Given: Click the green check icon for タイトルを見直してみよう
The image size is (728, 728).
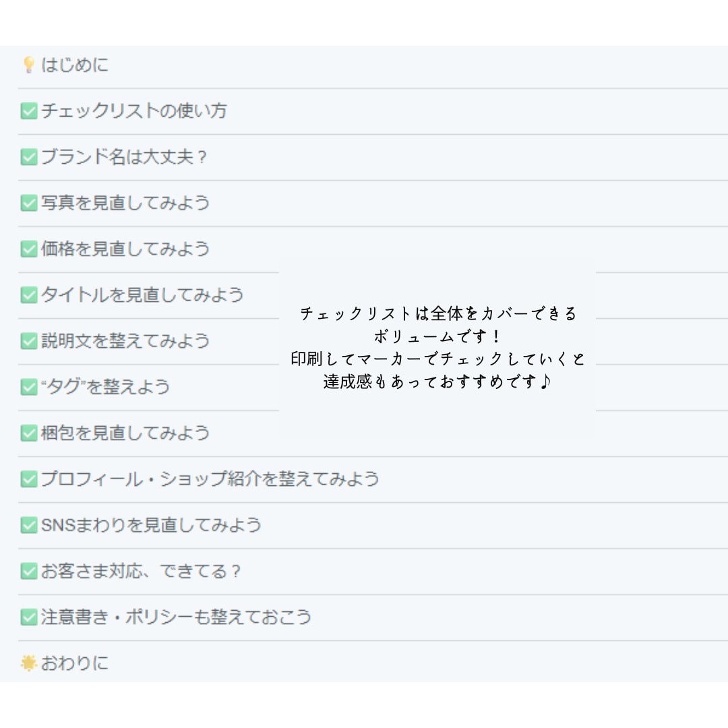Looking at the screenshot, I should [29, 295].
